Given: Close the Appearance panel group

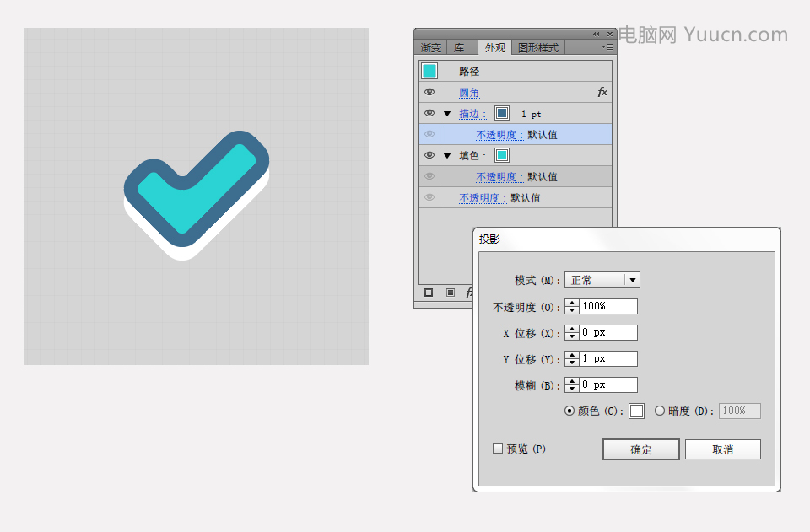Looking at the screenshot, I should click(610, 34).
